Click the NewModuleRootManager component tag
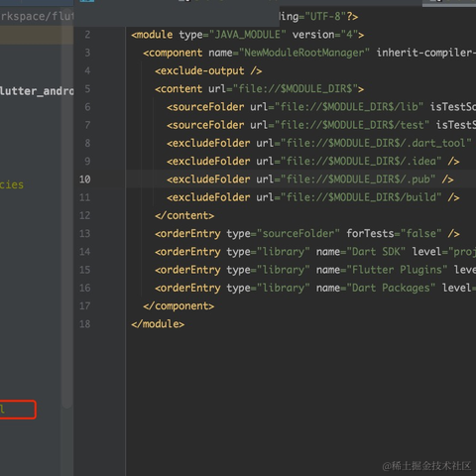 click(309, 53)
